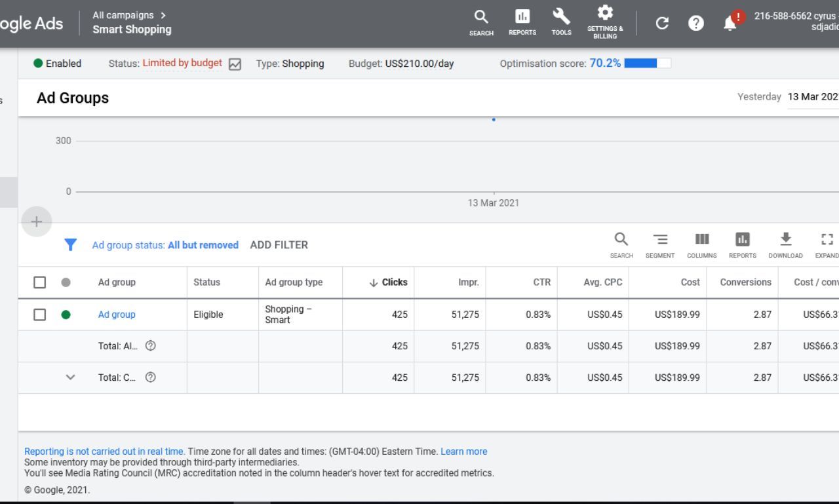Viewport: 839px width, 504px height.
Task: Click the Budget US$210.00/day text
Action: (401, 64)
